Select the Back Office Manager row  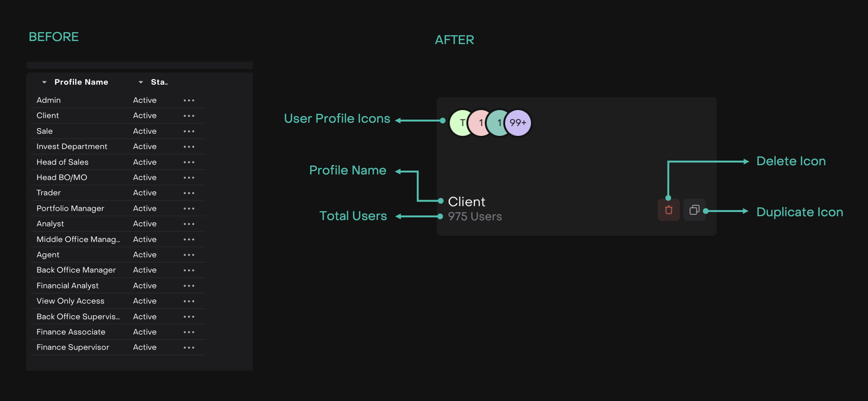pos(76,270)
